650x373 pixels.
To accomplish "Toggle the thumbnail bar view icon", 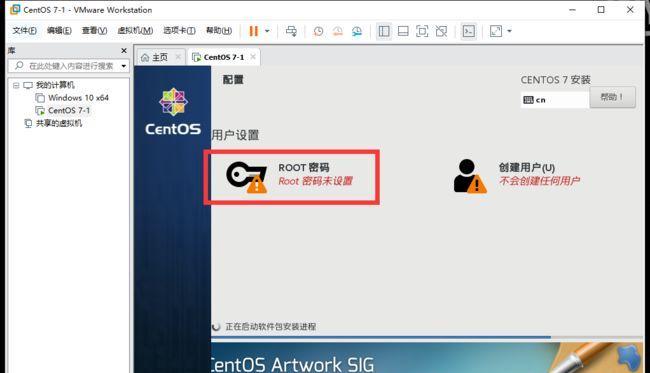I will tap(403, 31).
